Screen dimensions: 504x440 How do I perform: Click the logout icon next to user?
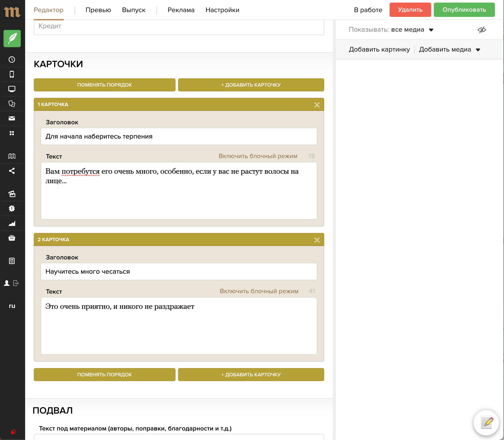point(16,283)
